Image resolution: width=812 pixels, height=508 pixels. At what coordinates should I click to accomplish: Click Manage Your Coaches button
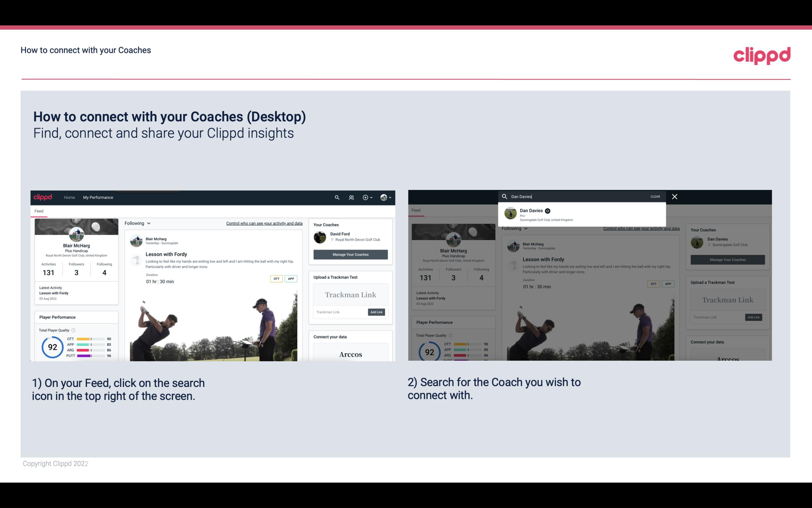[350, 254]
